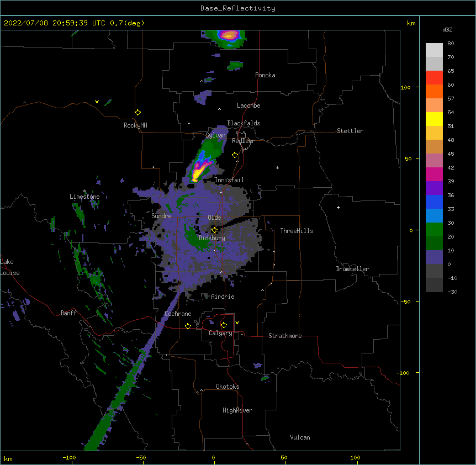Click the asterisk marker above Limestone
The width and height of the screenshot is (476, 465).
[x=84, y=191]
